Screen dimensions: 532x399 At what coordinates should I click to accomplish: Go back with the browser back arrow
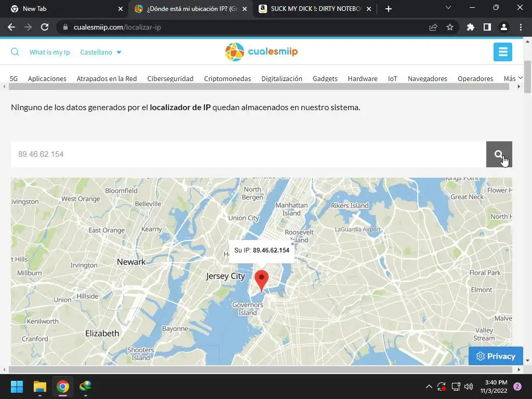[x=11, y=27]
